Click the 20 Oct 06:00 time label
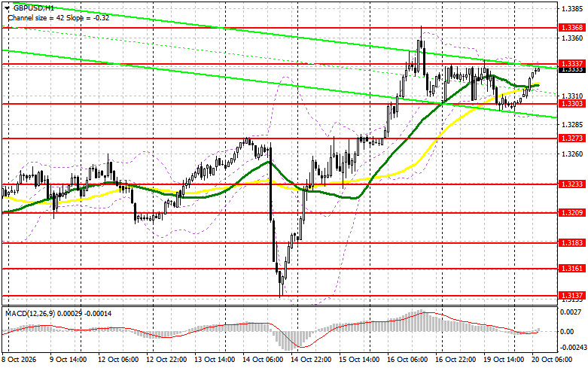 click(x=552, y=360)
